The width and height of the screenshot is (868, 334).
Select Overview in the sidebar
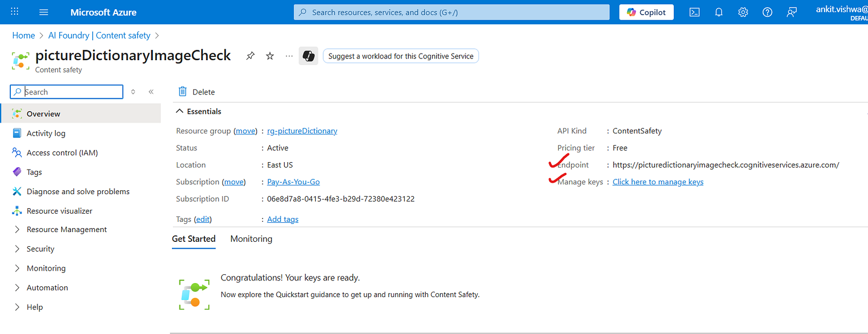(80, 114)
